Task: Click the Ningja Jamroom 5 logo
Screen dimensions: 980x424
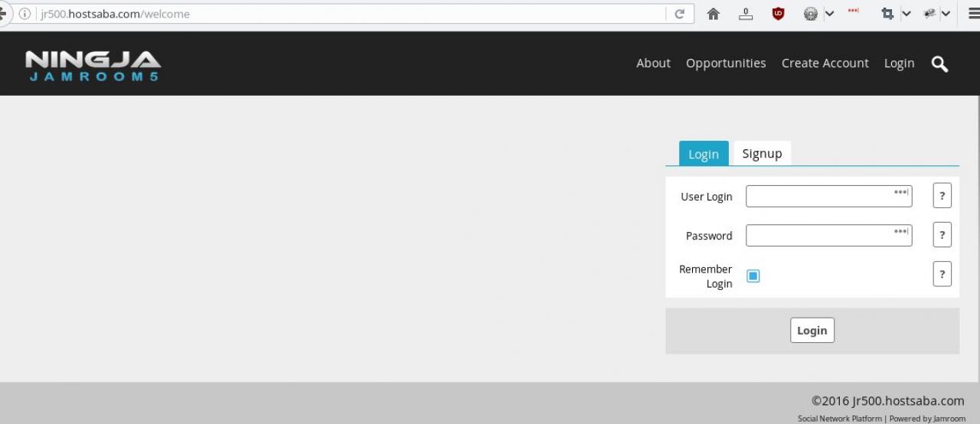Action: 93,66
